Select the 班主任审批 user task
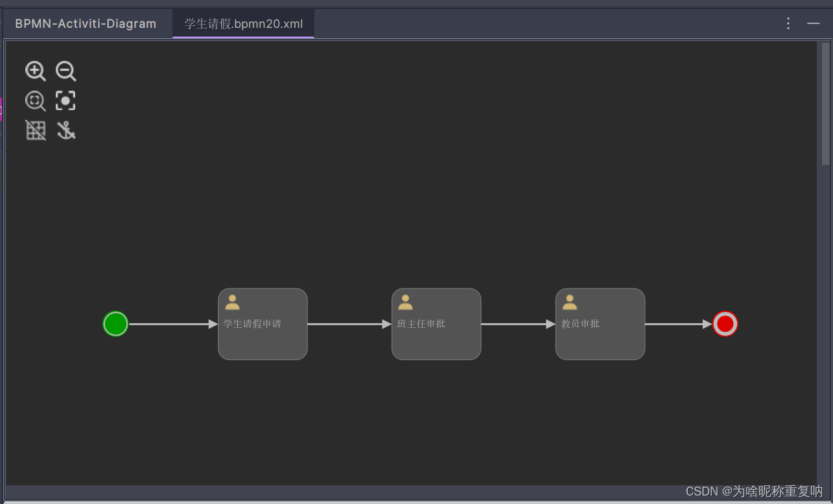This screenshot has width=833, height=504. tap(436, 324)
